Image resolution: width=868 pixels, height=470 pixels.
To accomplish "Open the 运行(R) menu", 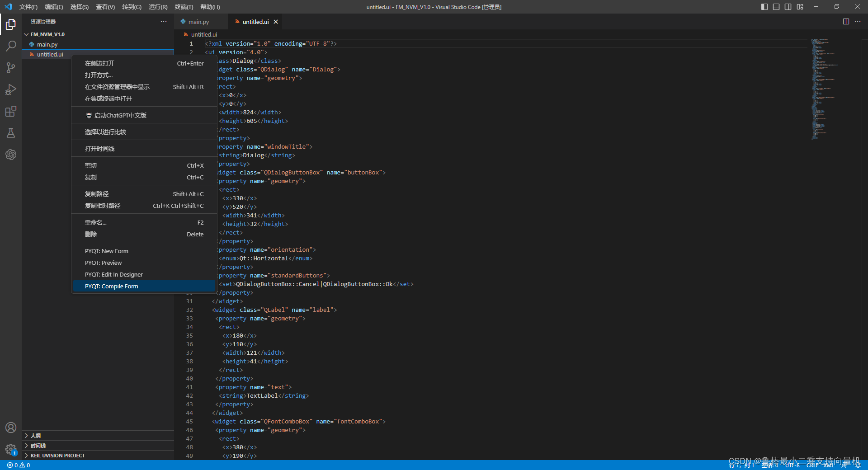I will coord(158,7).
